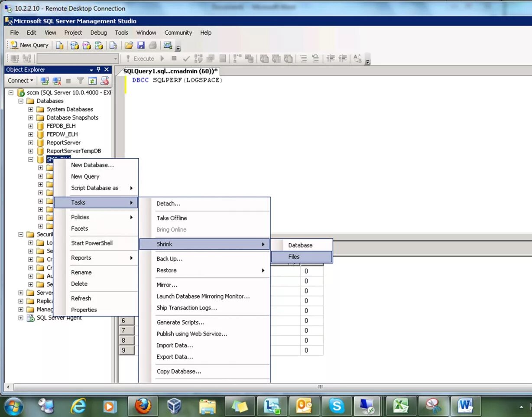Save the query with the floppy icon
The height and width of the screenshot is (417, 532).
tap(141, 45)
